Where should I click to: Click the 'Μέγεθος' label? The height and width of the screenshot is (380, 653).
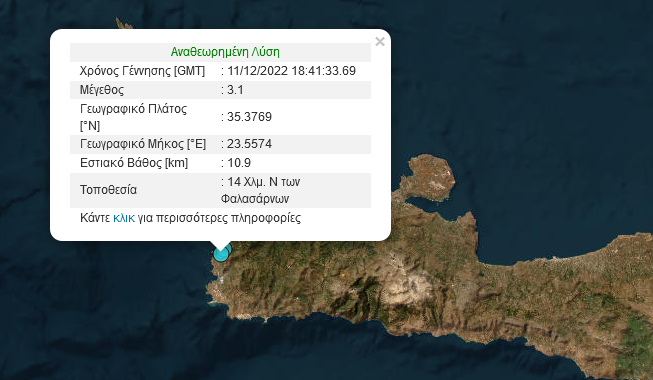pos(102,90)
